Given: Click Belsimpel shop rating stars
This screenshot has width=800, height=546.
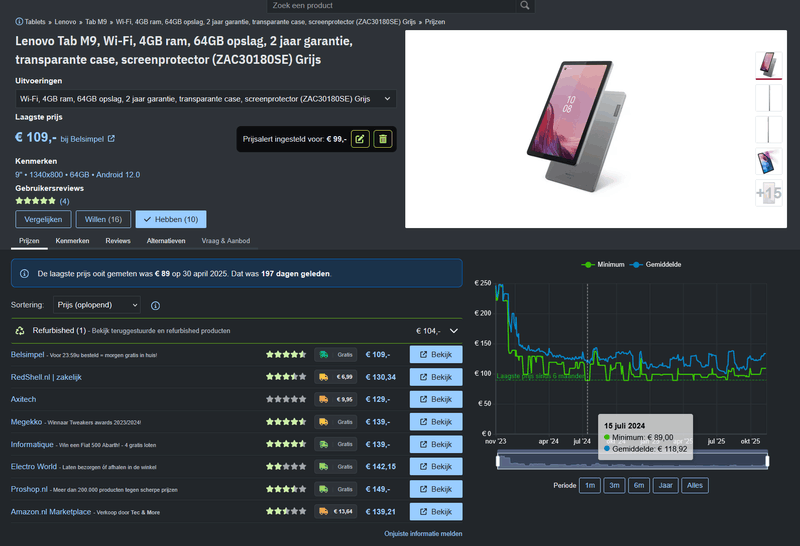Looking at the screenshot, I should (x=286, y=355).
